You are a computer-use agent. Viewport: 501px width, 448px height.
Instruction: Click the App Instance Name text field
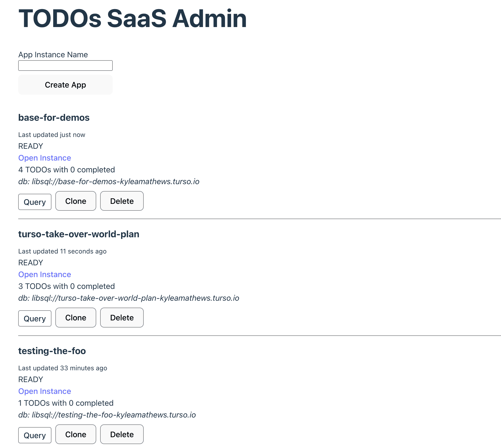click(65, 65)
